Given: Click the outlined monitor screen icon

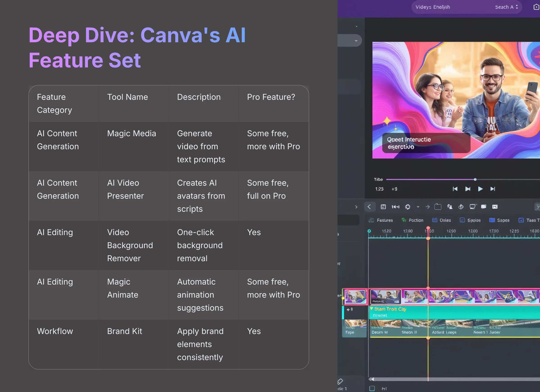Looking at the screenshot, I should [472, 207].
